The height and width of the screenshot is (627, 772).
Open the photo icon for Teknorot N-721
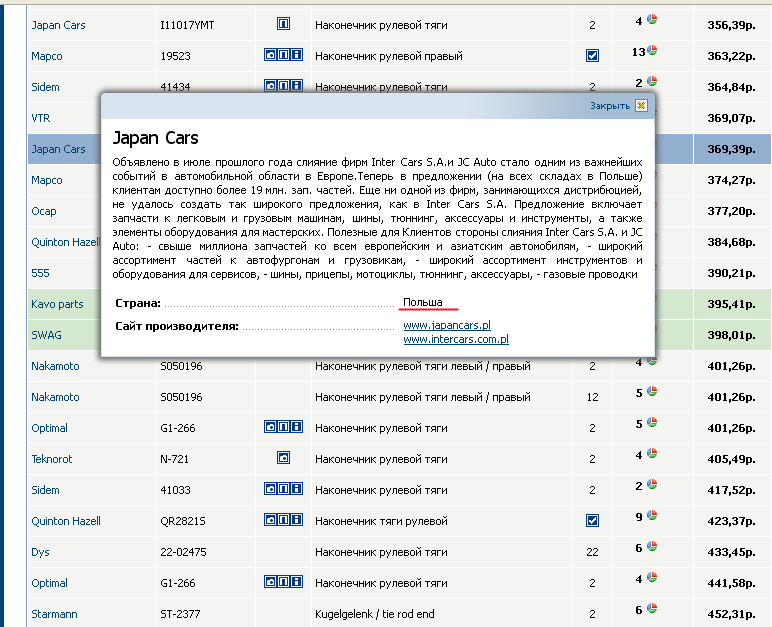(284, 458)
